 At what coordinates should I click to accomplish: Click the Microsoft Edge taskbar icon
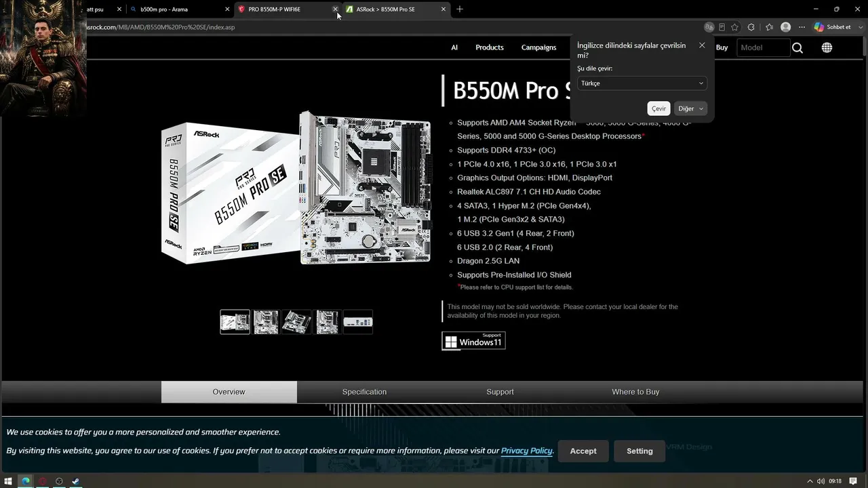coord(25,481)
